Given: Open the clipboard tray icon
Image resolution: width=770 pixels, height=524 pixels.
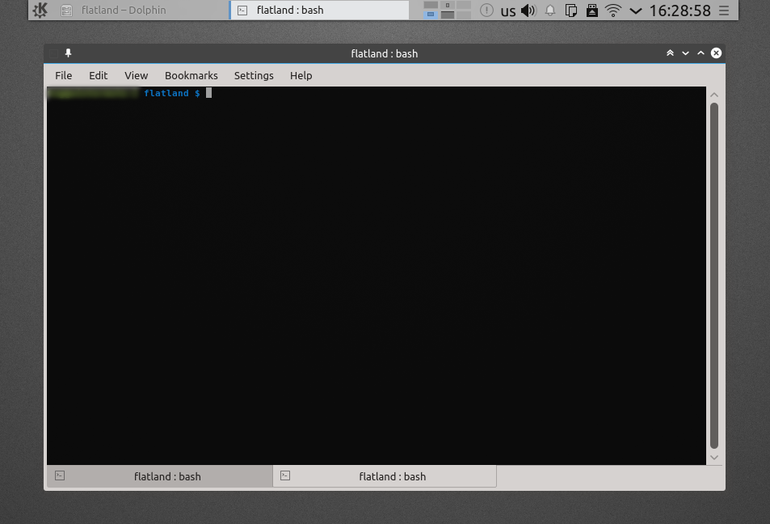Looking at the screenshot, I should pyautogui.click(x=571, y=10).
